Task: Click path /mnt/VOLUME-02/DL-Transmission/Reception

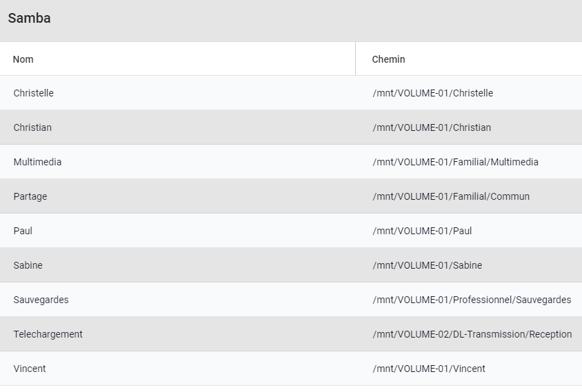Action: click(x=472, y=335)
